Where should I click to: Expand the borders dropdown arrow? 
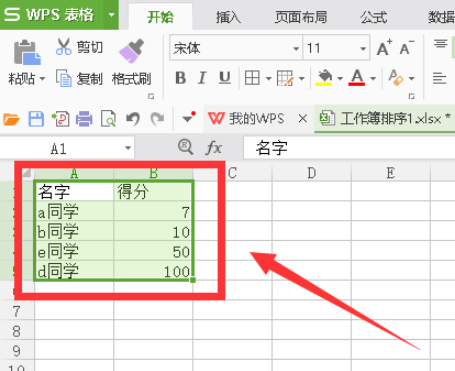point(268,79)
